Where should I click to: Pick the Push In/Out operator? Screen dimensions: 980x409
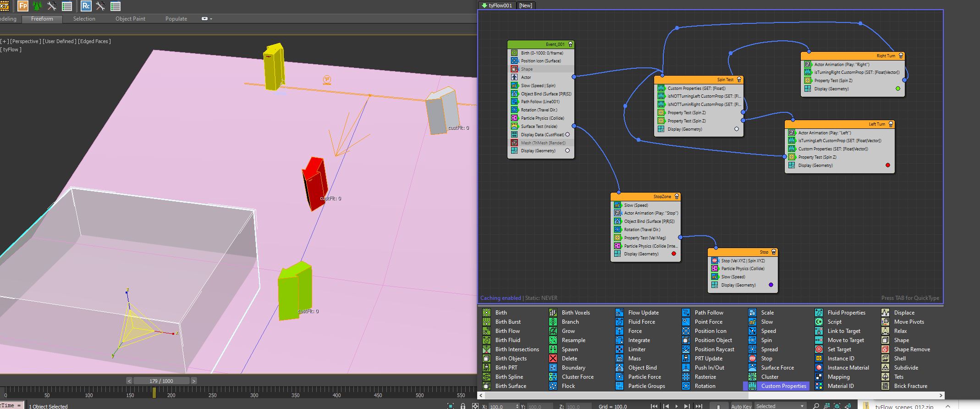point(709,367)
